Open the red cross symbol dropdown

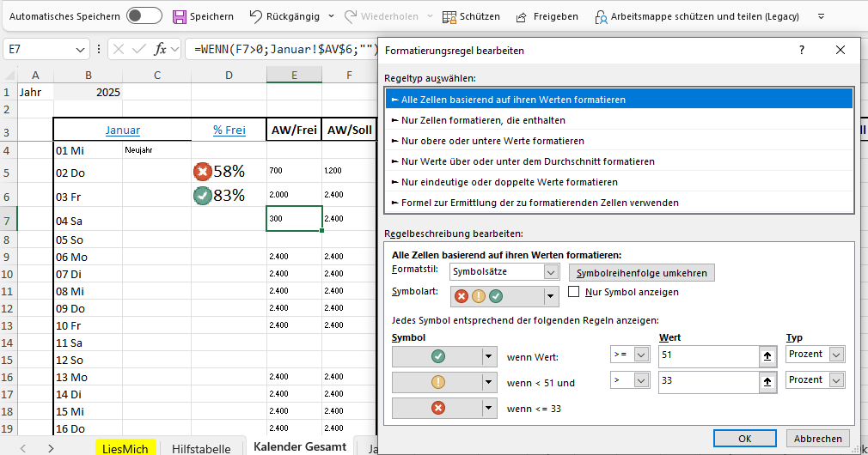point(488,408)
